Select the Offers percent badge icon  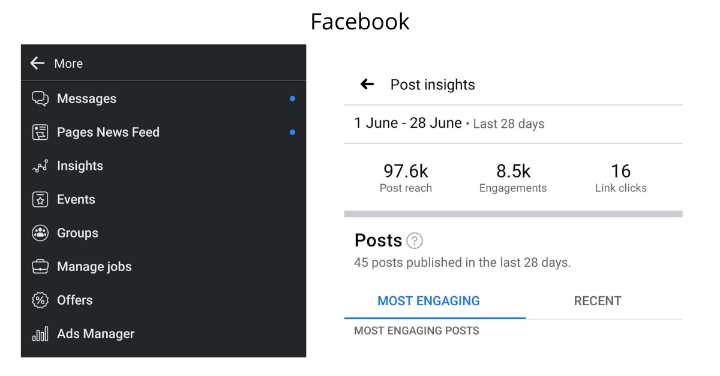coord(40,300)
